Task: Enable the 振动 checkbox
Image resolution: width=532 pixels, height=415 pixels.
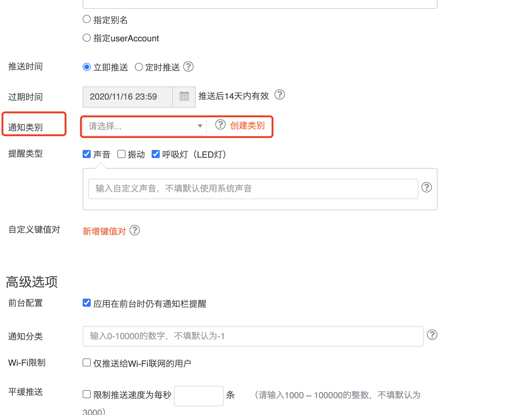Action: tap(121, 154)
